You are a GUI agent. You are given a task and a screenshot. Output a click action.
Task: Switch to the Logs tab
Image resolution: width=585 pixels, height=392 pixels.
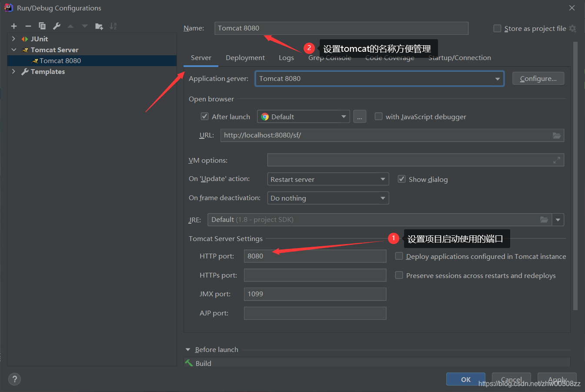[286, 58]
